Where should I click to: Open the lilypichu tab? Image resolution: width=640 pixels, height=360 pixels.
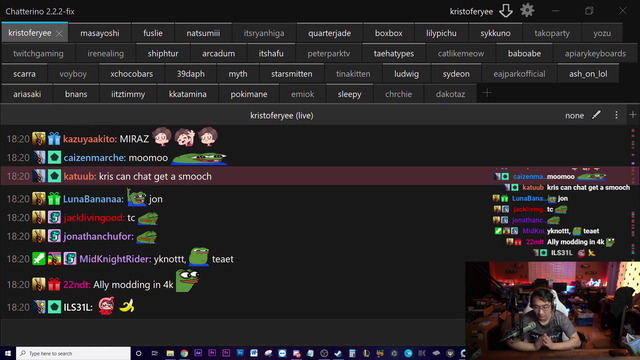pyautogui.click(x=441, y=33)
